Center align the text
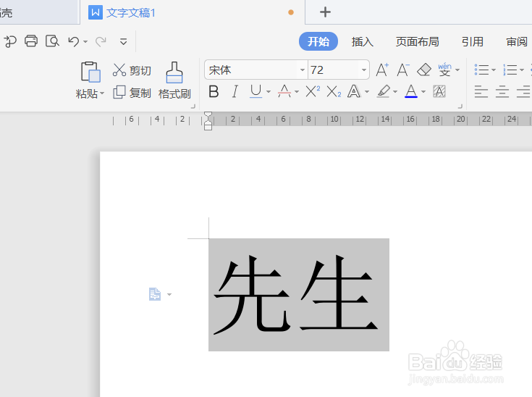This screenshot has height=397, width=532. [x=502, y=92]
